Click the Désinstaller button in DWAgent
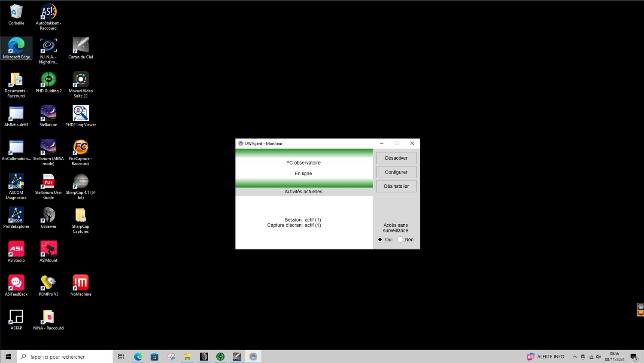The height and width of the screenshot is (363, 644). pos(396,186)
